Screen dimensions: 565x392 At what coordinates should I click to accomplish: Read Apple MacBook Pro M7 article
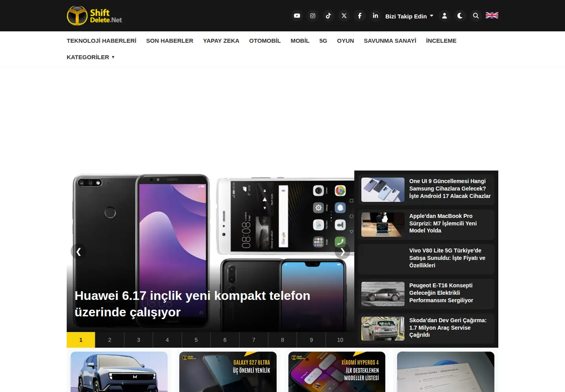click(x=443, y=223)
